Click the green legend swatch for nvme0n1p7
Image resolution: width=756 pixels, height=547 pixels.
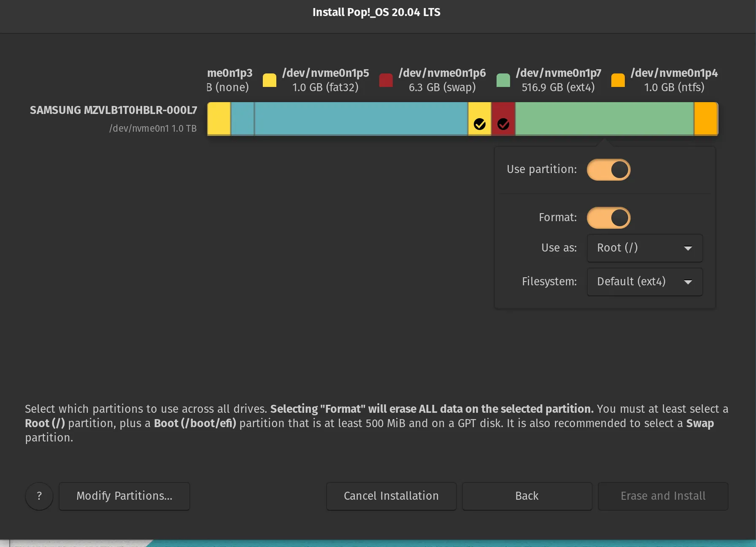pos(503,80)
